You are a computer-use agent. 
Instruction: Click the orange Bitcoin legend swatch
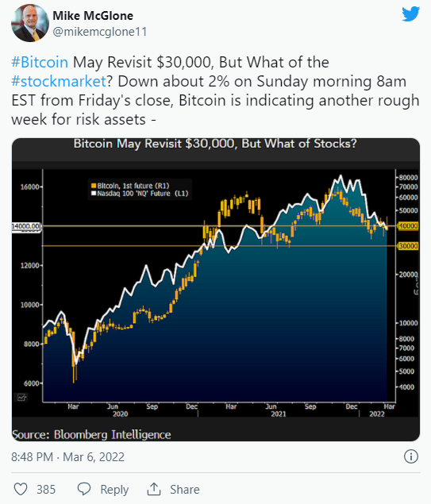pos(94,186)
